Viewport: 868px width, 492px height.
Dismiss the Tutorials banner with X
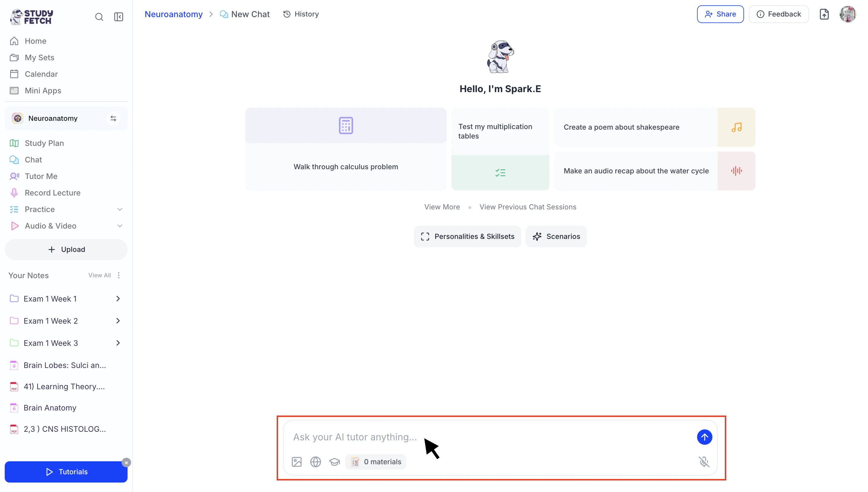tap(126, 462)
